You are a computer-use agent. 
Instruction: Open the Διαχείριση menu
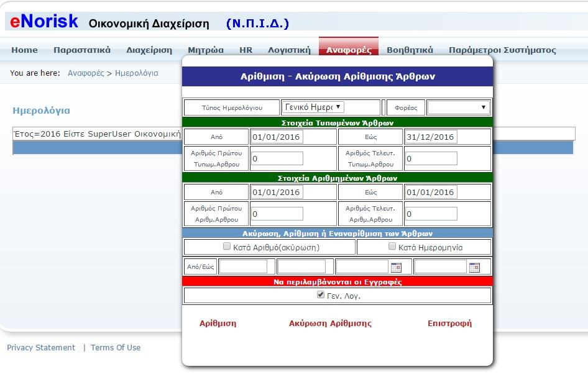(x=149, y=50)
